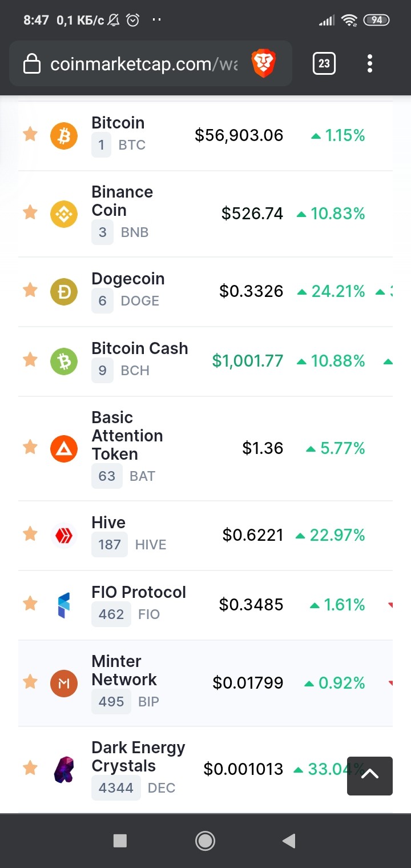The height and width of the screenshot is (868, 411).
Task: Tap the Basic Attention Token triangle logo
Action: (x=64, y=448)
